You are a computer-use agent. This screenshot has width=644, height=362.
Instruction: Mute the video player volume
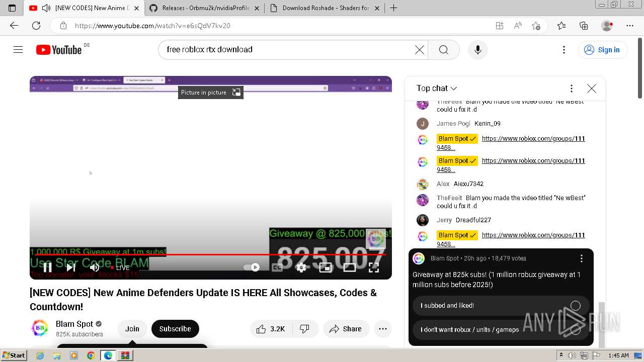coord(94,267)
